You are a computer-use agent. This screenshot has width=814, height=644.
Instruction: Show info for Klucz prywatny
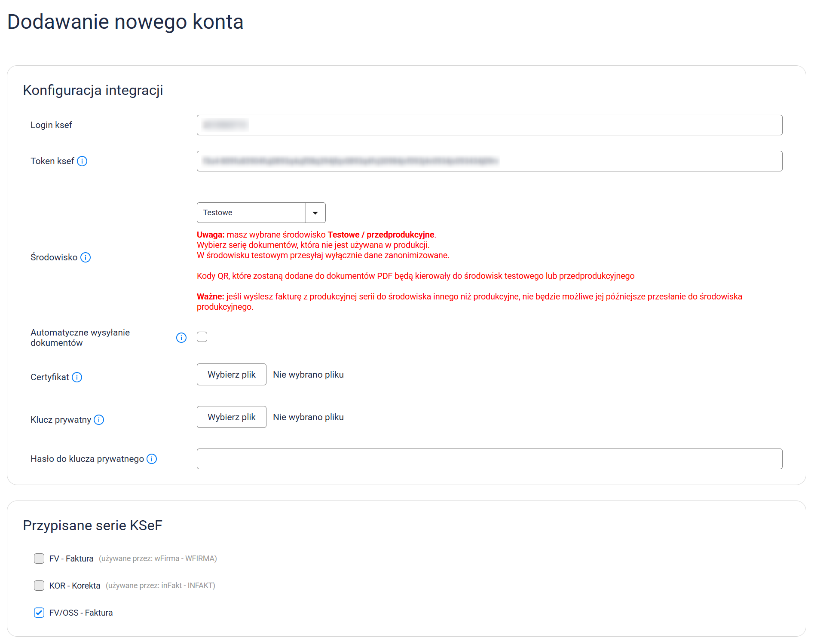(x=99, y=420)
